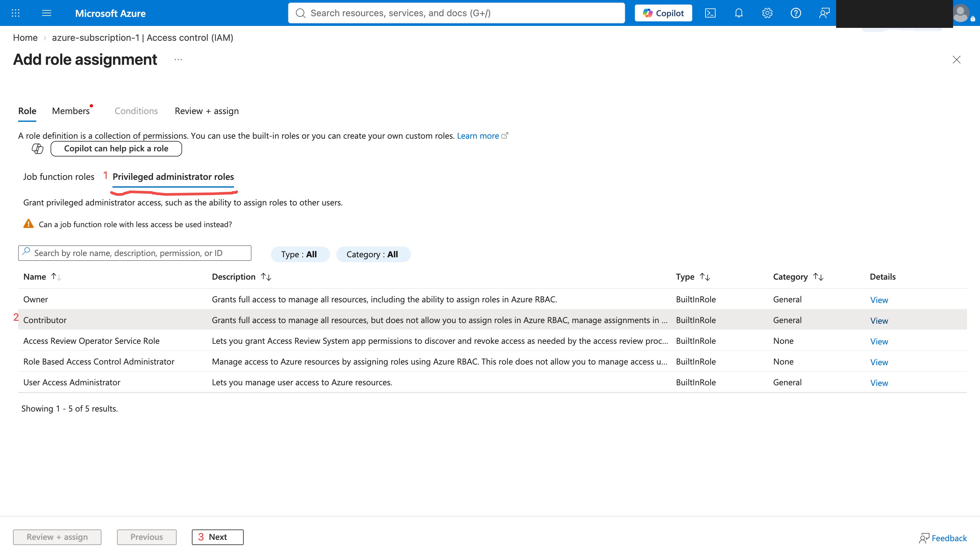Open the Azure portal menu hamburger icon
Viewport: 980px width, 558px height.
tap(46, 13)
